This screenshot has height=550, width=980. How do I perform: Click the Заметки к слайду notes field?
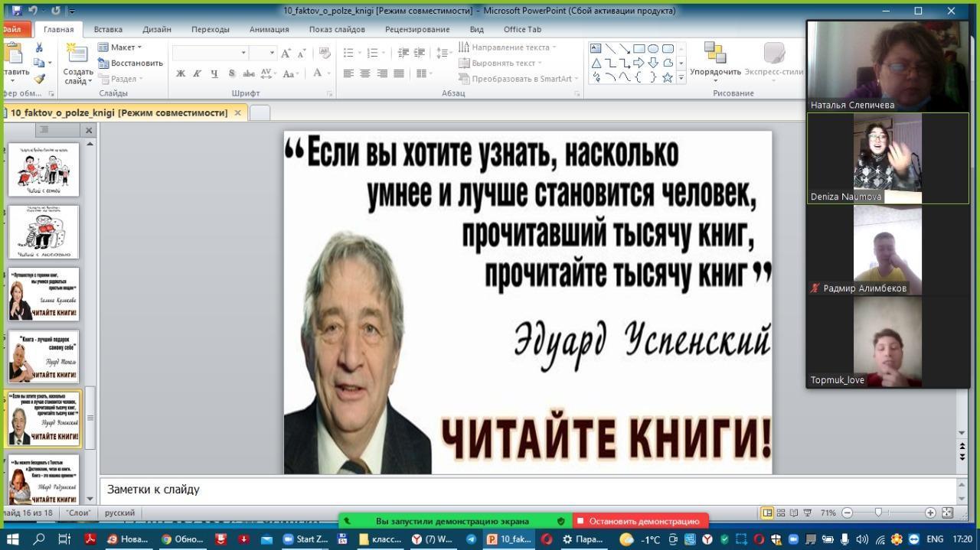[528, 490]
